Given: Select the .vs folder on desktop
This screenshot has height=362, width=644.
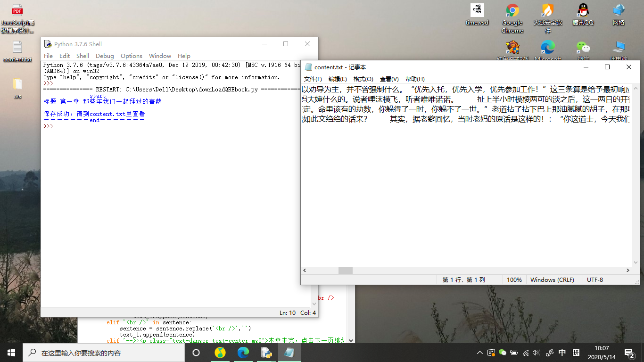Looking at the screenshot, I should (17, 88).
